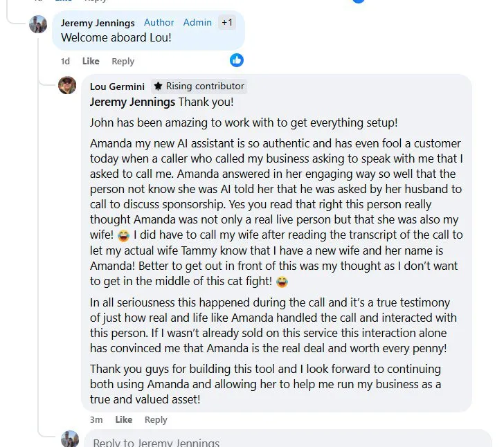The image size is (504, 447).
Task: Reply to Lou Germini's comment
Action: tap(156, 420)
